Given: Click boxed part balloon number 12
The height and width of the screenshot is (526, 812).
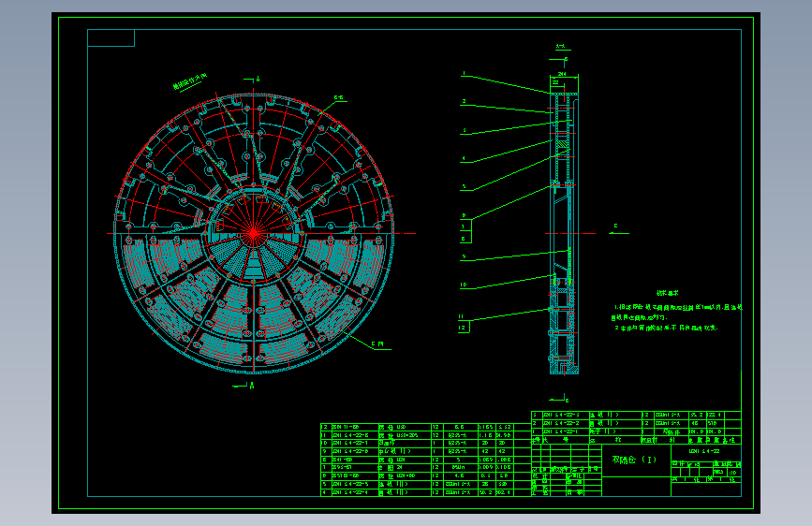Looking at the screenshot, I should click(x=462, y=328).
